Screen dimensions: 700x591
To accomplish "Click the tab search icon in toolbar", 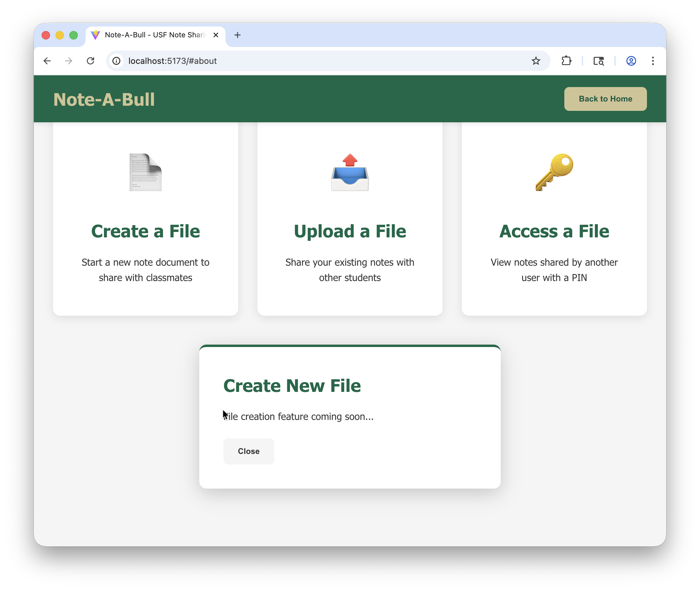I will pyautogui.click(x=598, y=61).
